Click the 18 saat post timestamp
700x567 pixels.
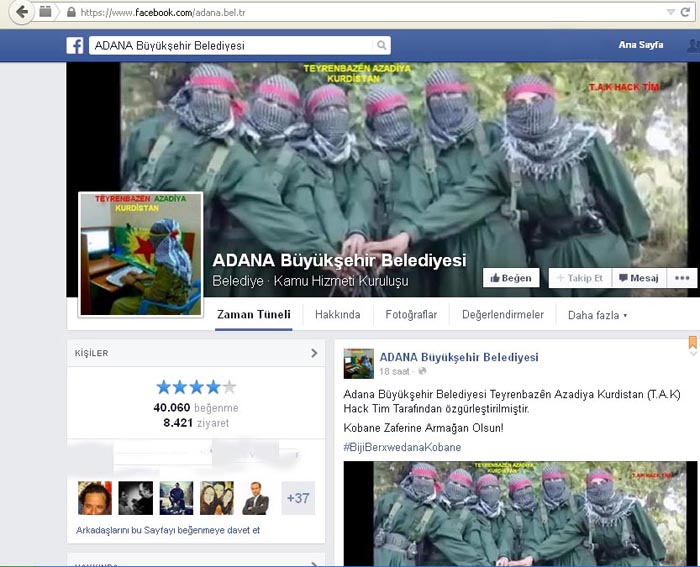point(394,371)
